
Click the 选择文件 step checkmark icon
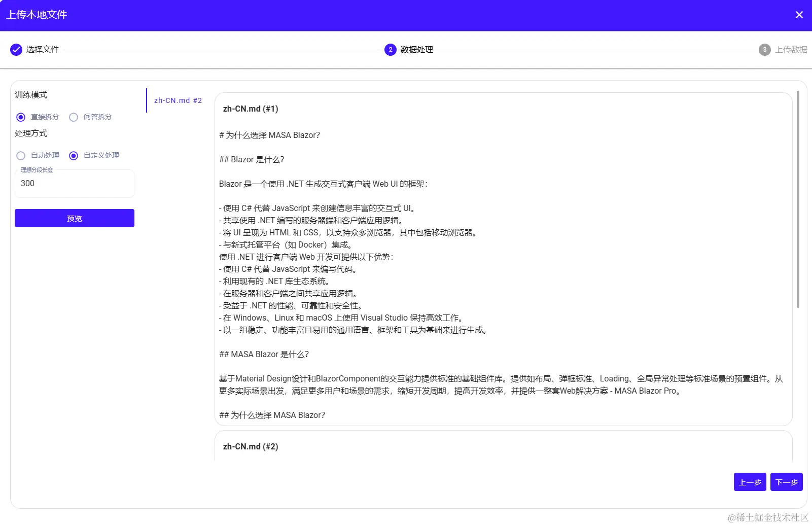coord(16,49)
